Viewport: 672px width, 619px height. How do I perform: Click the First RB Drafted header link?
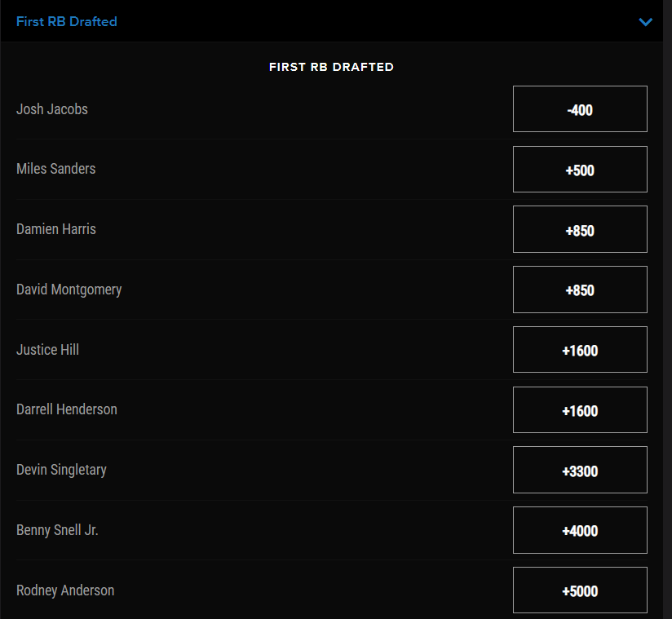point(66,21)
